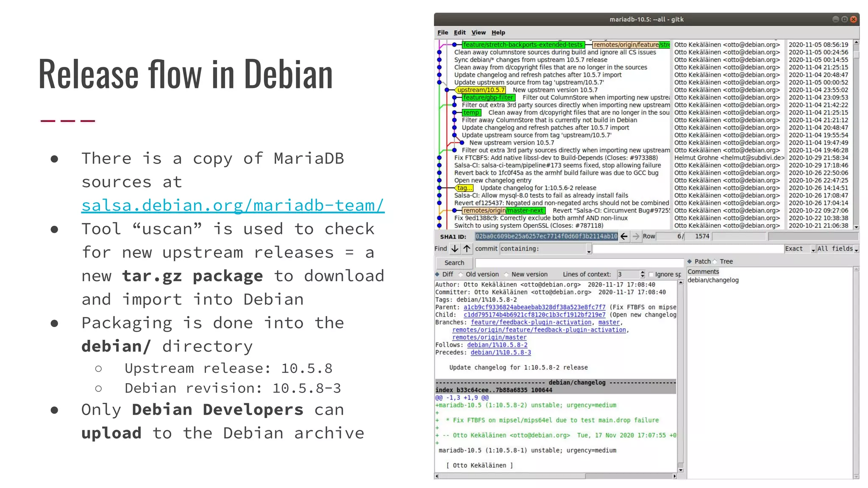Click the master branch link
The width and height of the screenshot is (868, 488).
click(609, 323)
